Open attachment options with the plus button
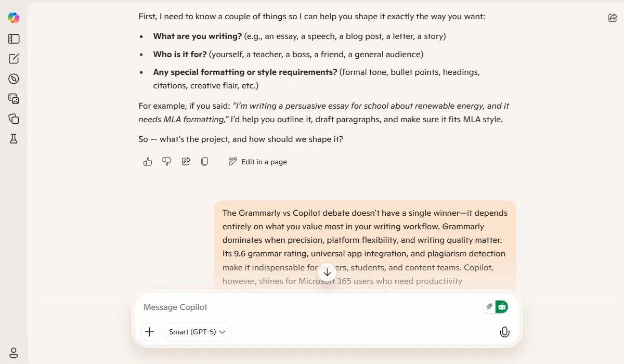624x364 pixels. (x=149, y=331)
